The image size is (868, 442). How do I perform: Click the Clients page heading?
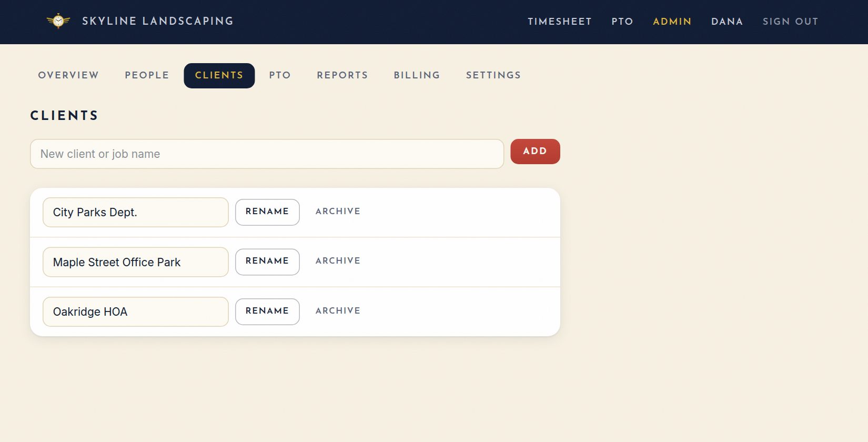coord(64,116)
